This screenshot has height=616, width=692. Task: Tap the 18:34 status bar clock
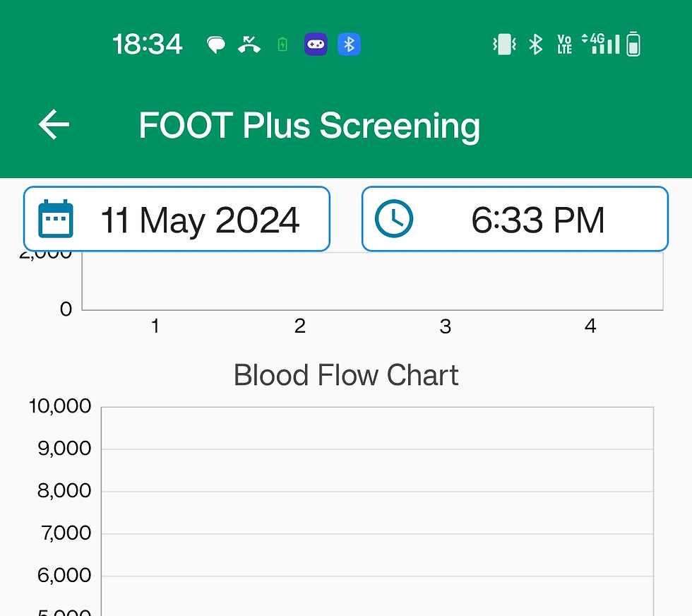[148, 45]
